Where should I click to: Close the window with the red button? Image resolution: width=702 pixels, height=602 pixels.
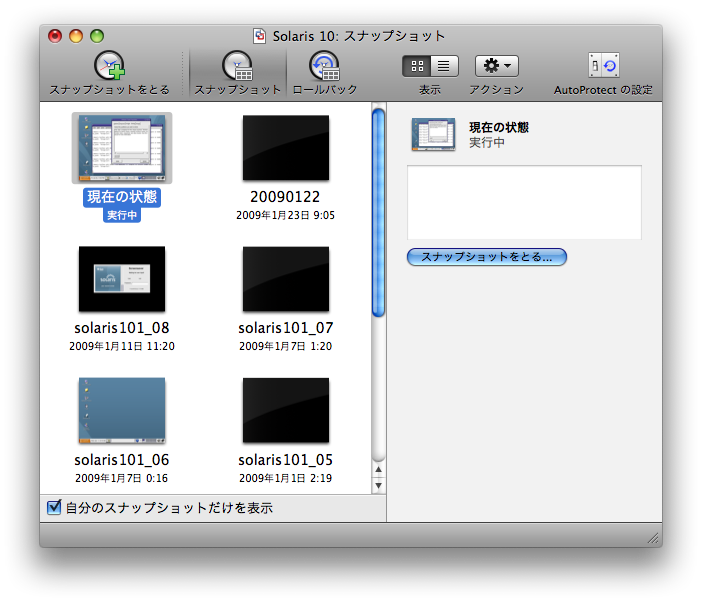(x=55, y=36)
